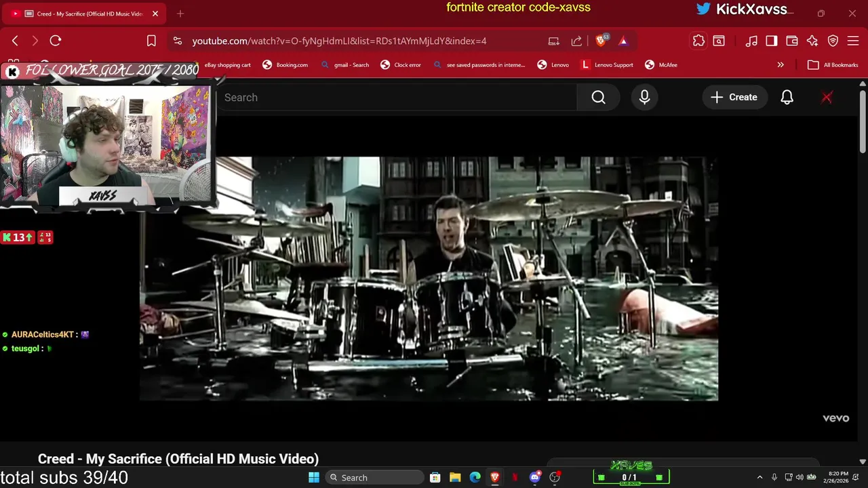Viewport: 868px width, 488px height.
Task: Open the Windows Start menu
Action: click(314, 477)
